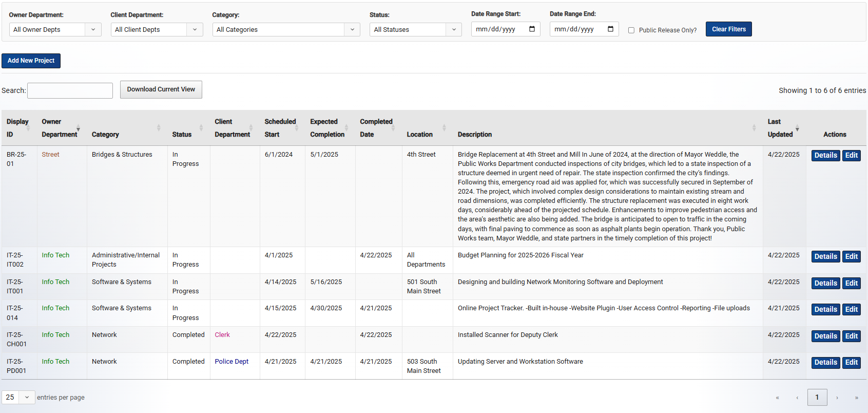Go to next page arrow
Image resolution: width=868 pixels, height=413 pixels.
(x=837, y=398)
